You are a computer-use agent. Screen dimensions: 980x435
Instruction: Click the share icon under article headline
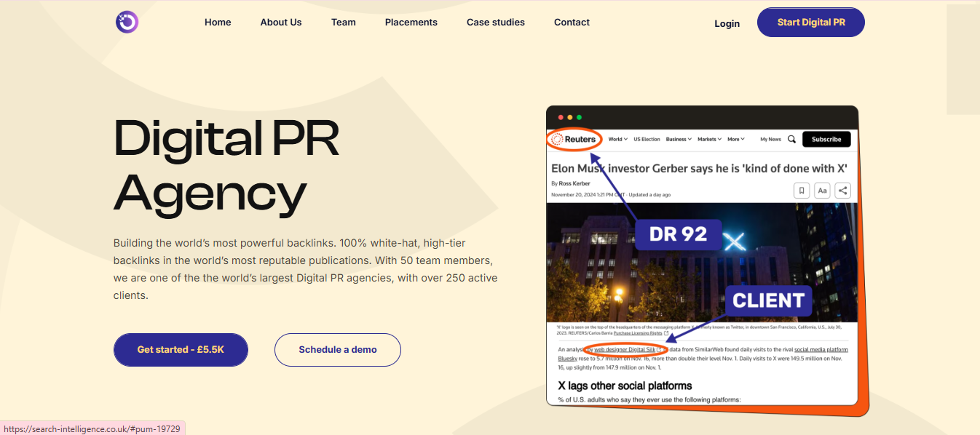(x=842, y=191)
